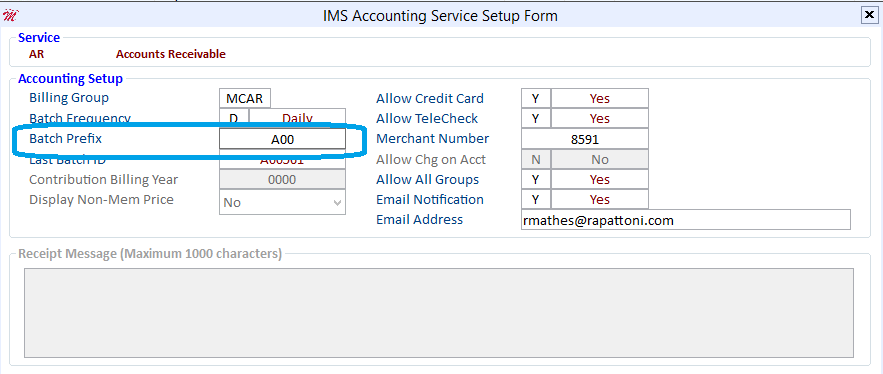Click inside the Receipt Message text area
This screenshot has height=374, width=883.
pyautogui.click(x=439, y=313)
